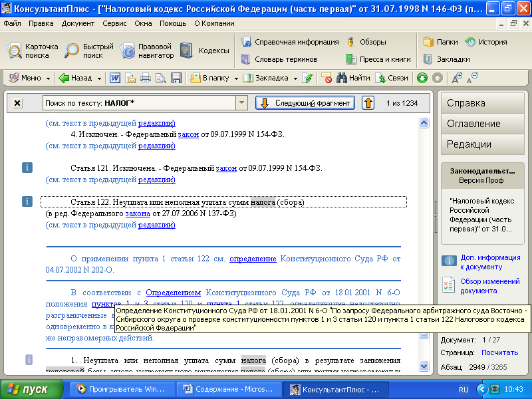Go to Следующий фрагмент
The width and height of the screenshot is (532, 399).
[305, 103]
